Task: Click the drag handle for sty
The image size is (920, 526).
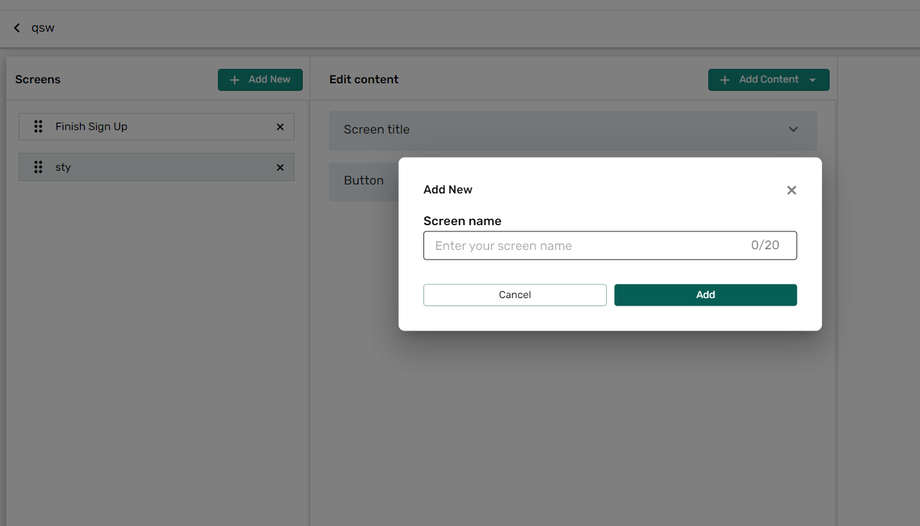Action: tap(38, 167)
